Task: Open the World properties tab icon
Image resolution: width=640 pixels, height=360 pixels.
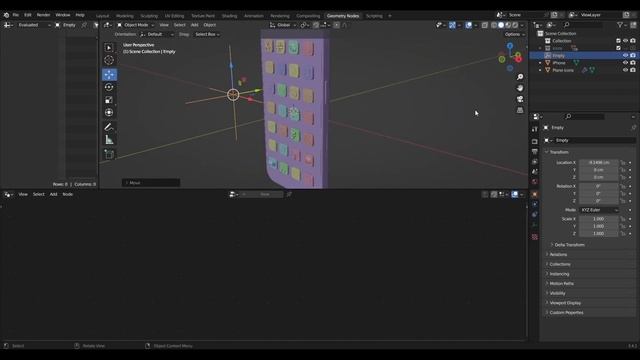Action: 535,182
